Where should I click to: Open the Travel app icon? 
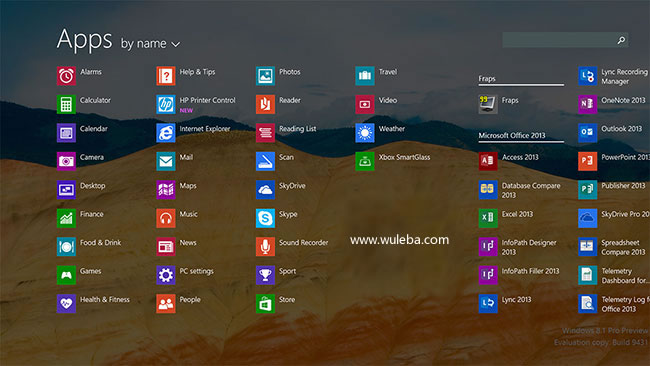tap(365, 76)
